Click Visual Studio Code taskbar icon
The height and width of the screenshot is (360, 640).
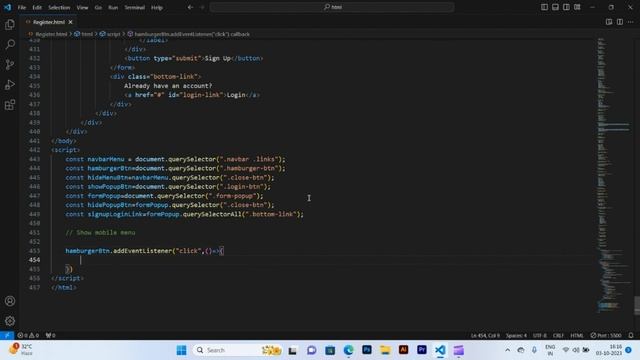coord(440,350)
